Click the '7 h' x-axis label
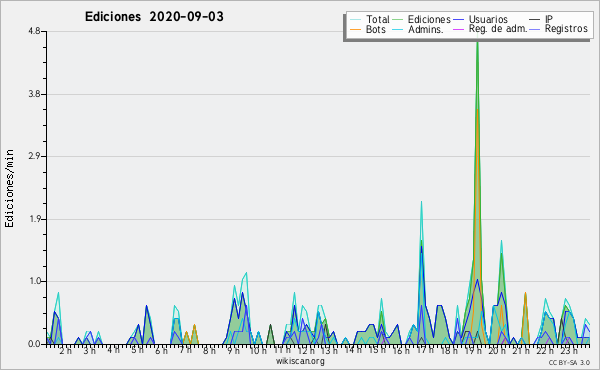 coord(185,350)
